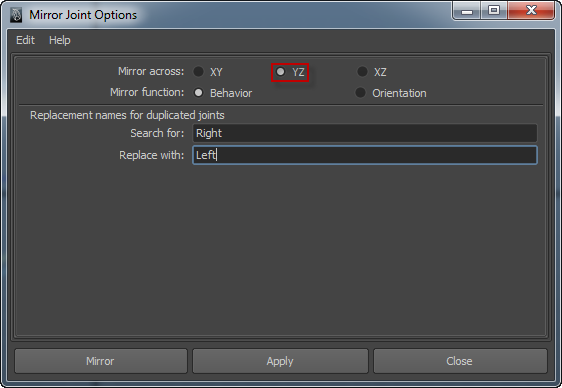Click the 'Search for:' label
The width and height of the screenshot is (562, 388).
coord(157,133)
